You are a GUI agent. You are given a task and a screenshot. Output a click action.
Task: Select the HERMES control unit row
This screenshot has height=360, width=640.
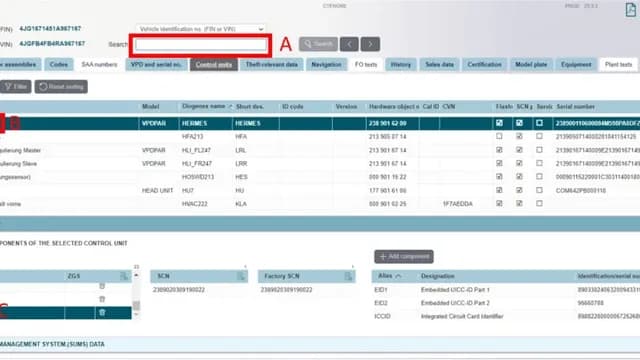tap(320, 123)
